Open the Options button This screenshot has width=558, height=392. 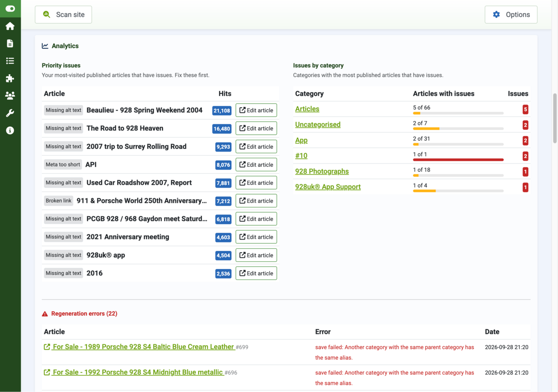(511, 14)
